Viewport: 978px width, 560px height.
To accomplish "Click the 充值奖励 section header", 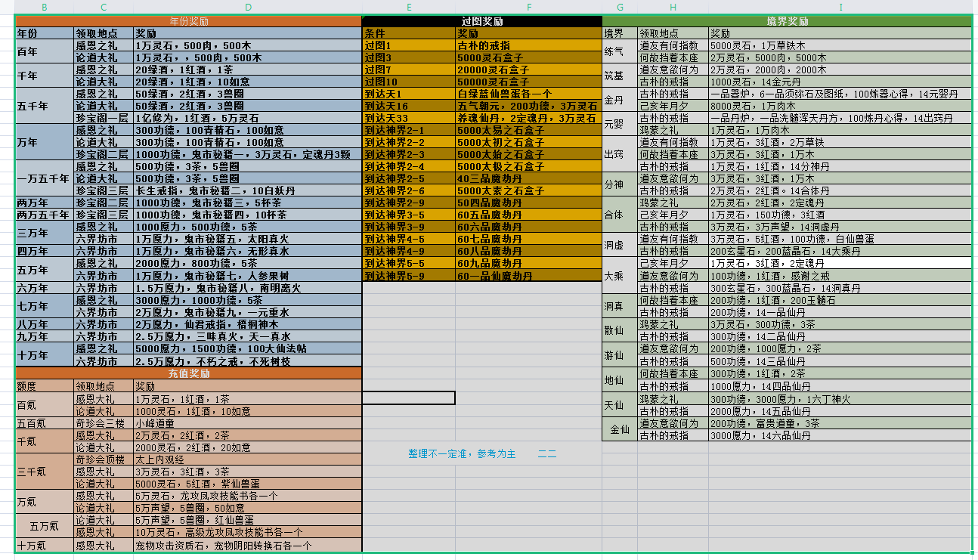I will (x=189, y=373).
